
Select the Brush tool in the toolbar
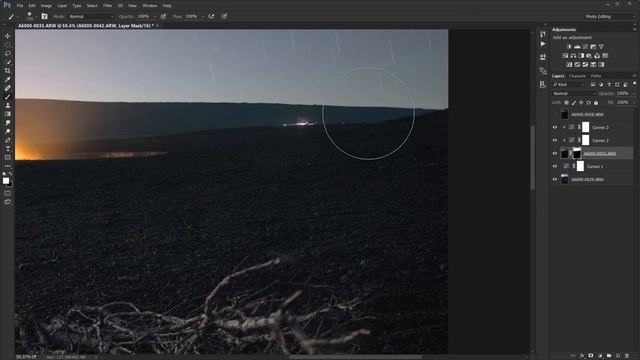pyautogui.click(x=7, y=97)
